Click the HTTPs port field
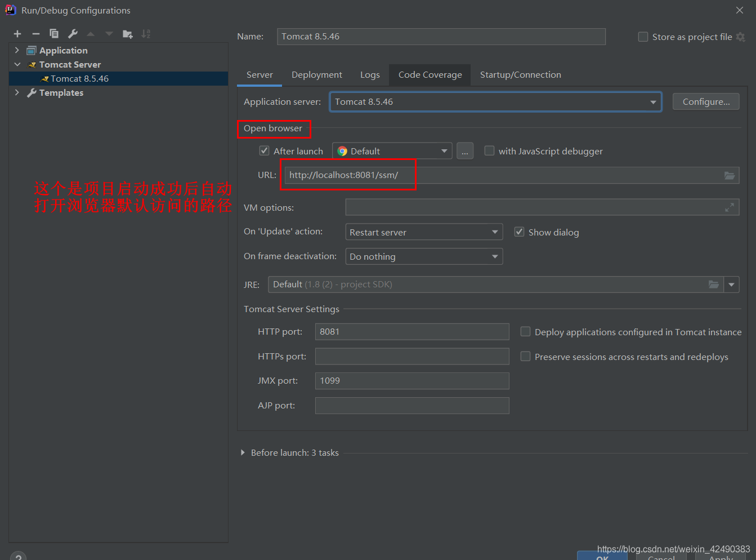This screenshot has width=756, height=560. (412, 356)
